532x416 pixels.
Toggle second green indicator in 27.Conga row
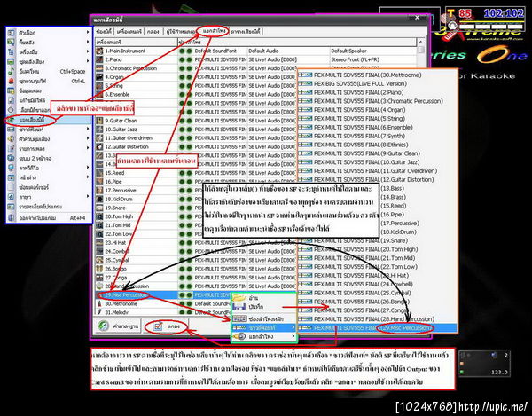[189, 278]
